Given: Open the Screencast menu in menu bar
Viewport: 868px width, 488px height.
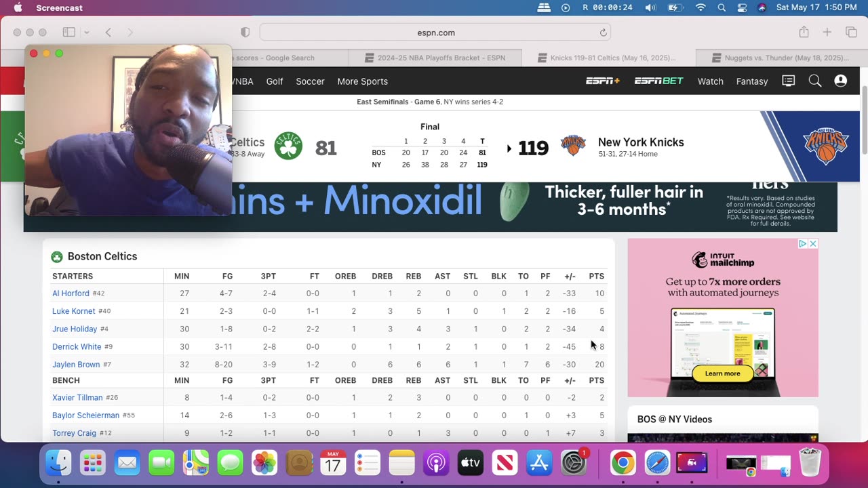Looking at the screenshot, I should tap(59, 7).
